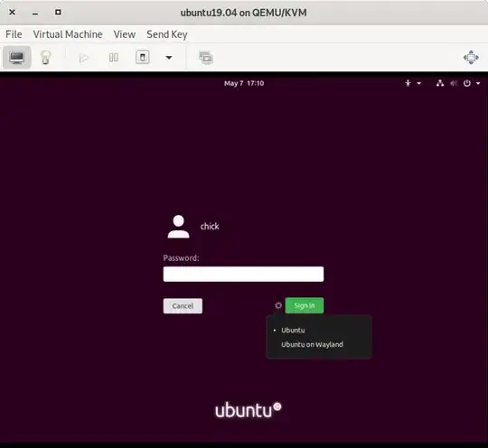Open the File menu
Screen dimensions: 488x448
[14, 34]
